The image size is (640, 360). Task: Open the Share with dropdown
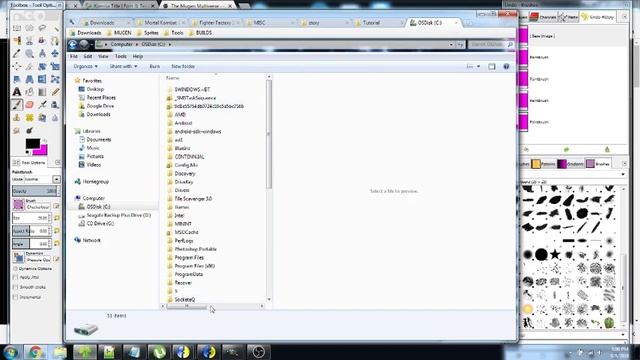point(123,66)
